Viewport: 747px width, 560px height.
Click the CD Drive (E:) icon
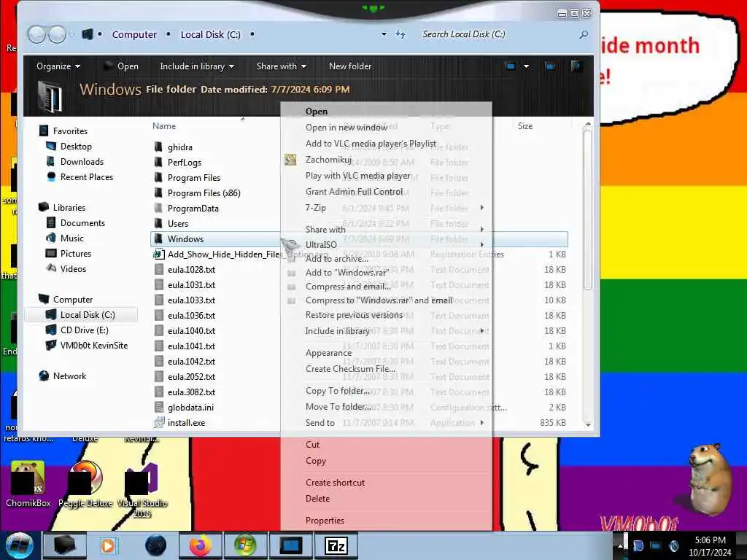click(x=51, y=330)
